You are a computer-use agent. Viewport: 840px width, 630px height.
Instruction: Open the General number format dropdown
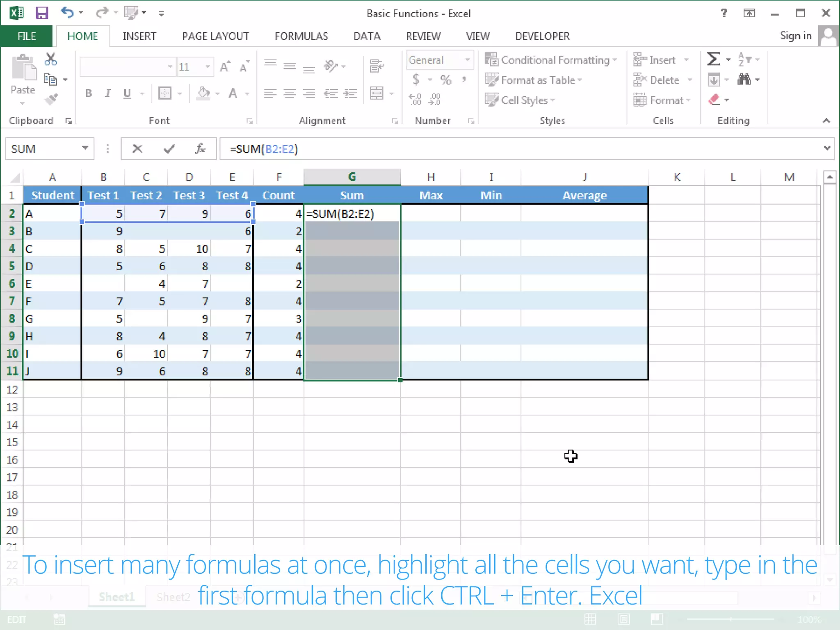click(x=467, y=60)
